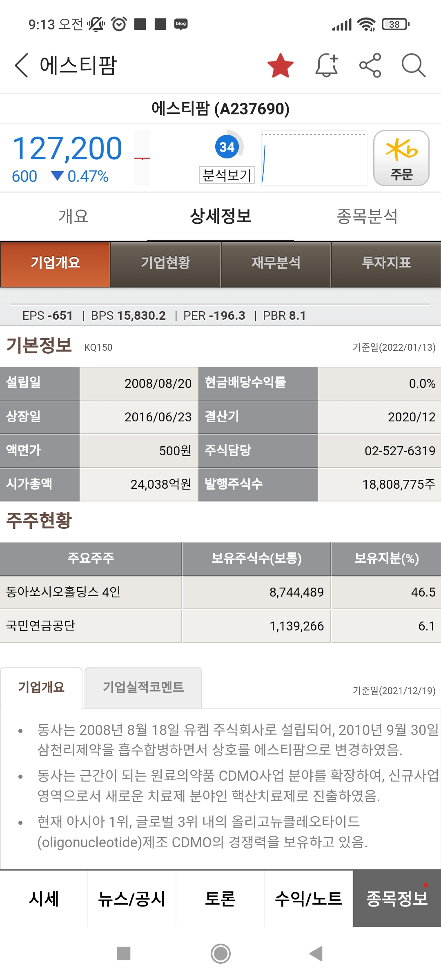
Task: Tap the blog notification status icon
Action: pos(181,24)
